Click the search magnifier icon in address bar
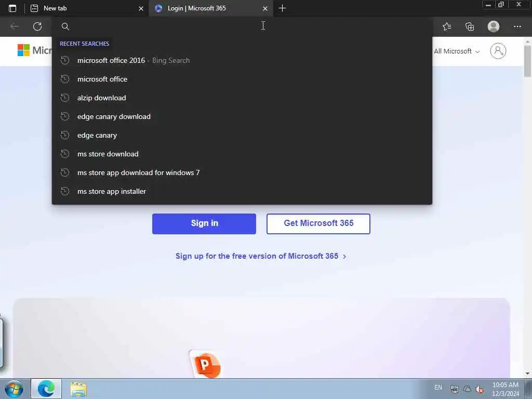This screenshot has width=532, height=399. pyautogui.click(x=65, y=26)
